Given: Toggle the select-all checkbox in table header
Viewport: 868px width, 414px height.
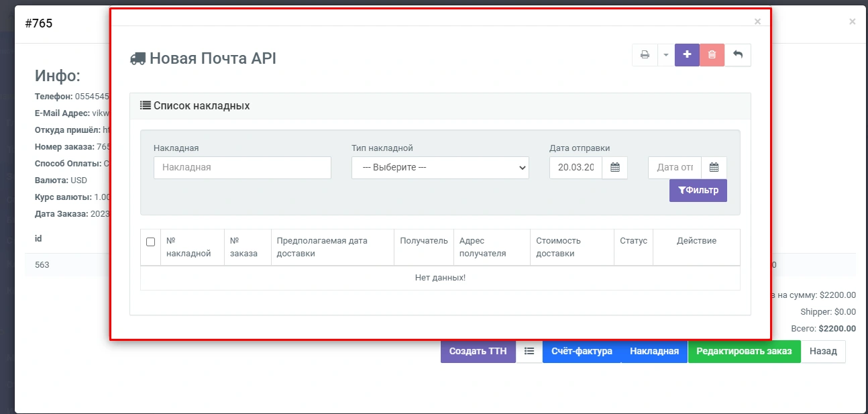Looking at the screenshot, I should (x=150, y=242).
